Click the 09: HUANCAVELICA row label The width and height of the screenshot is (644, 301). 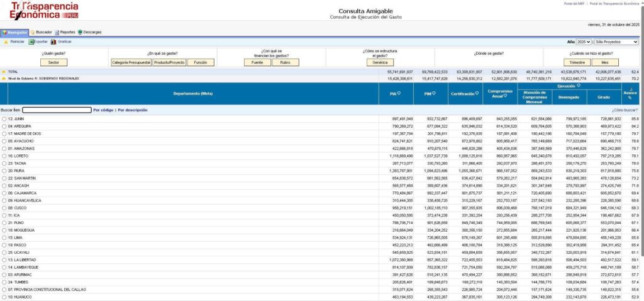tap(25, 201)
